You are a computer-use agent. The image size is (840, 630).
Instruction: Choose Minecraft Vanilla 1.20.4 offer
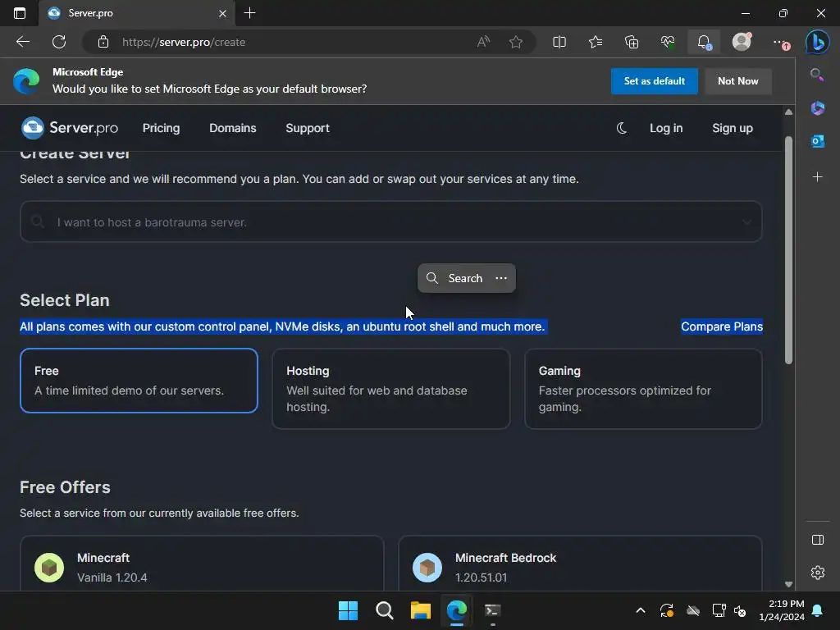(202, 564)
